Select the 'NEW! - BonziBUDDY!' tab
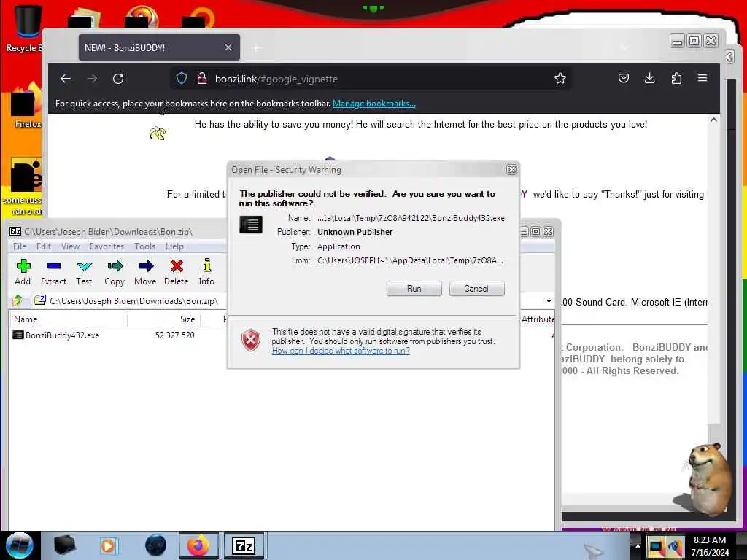Viewport: 747px width, 560px height. click(x=159, y=47)
